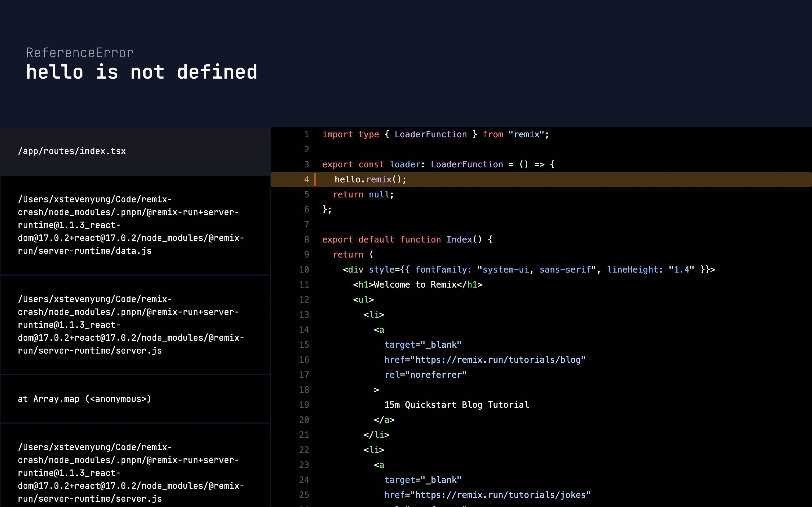Viewport: 812px width, 507px height.
Task: Click the 'export const loader' line of code
Action: [438, 164]
